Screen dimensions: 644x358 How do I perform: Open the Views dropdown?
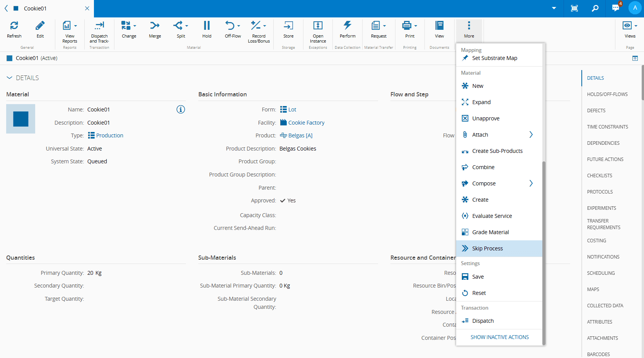coord(630,26)
